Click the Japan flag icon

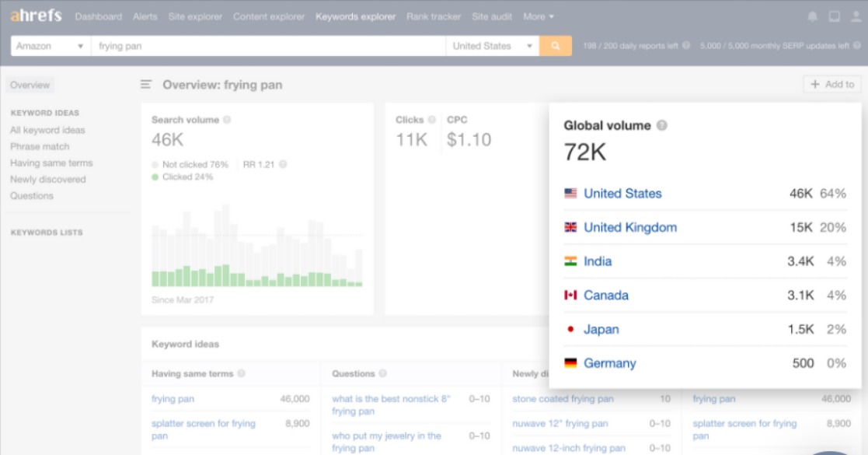coord(570,329)
